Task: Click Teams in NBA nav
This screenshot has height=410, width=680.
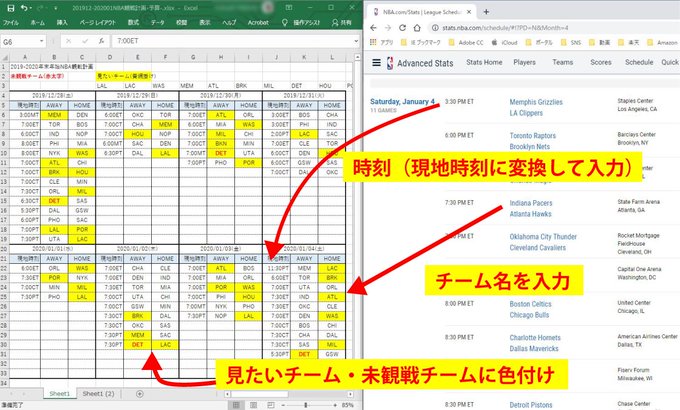Action: click(562, 62)
